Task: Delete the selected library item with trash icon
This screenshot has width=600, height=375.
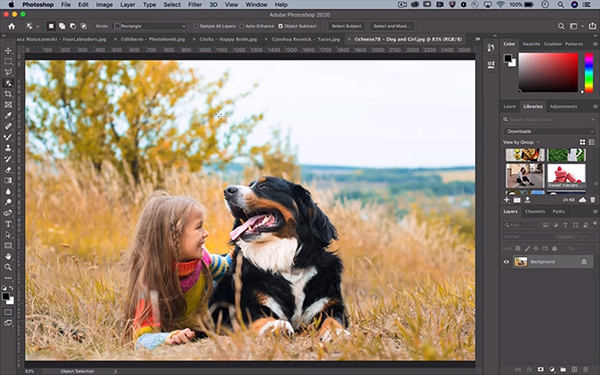Action: 593,200
